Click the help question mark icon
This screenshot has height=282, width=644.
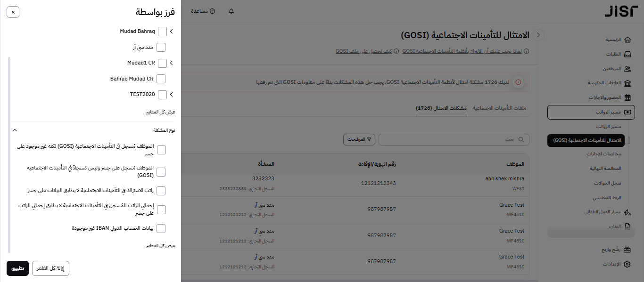(212, 11)
